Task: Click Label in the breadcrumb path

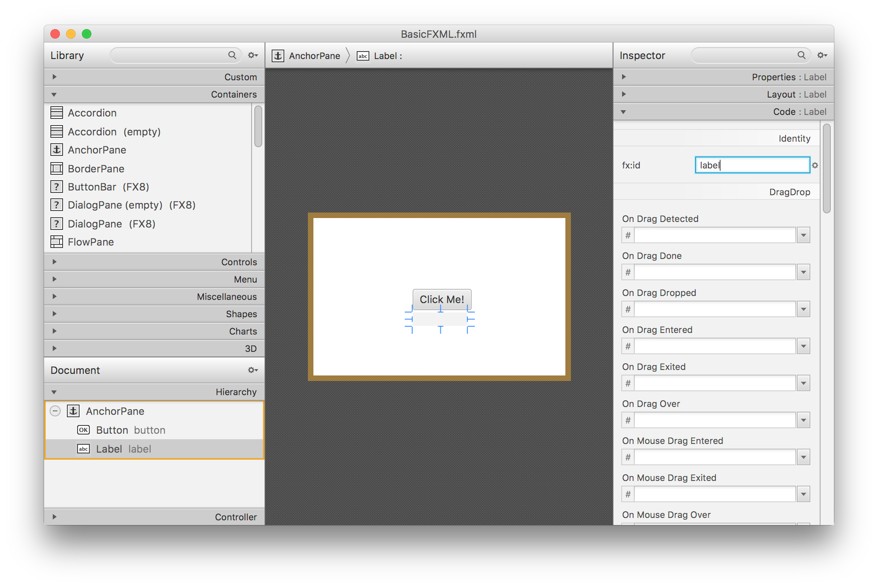Action: coord(385,56)
